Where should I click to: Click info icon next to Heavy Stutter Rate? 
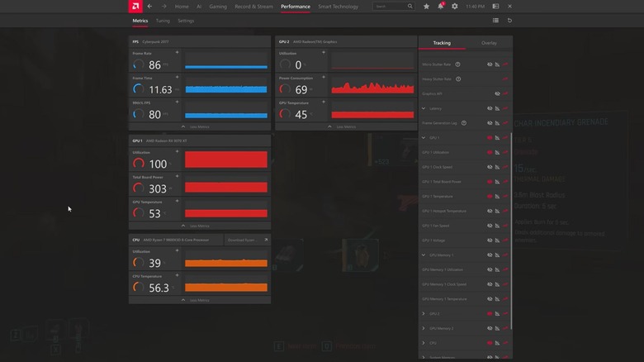coord(458,79)
